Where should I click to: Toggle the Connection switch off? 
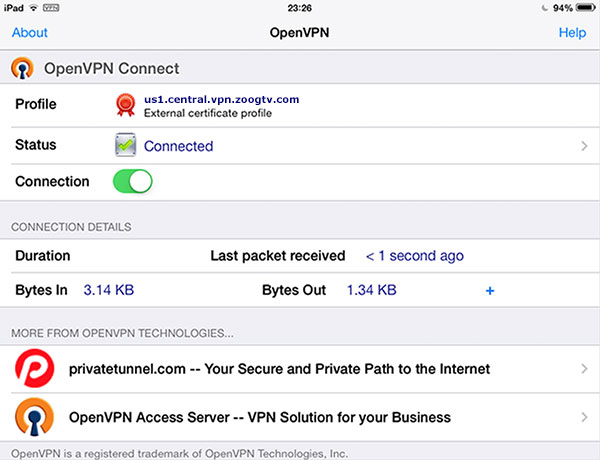pyautogui.click(x=133, y=182)
